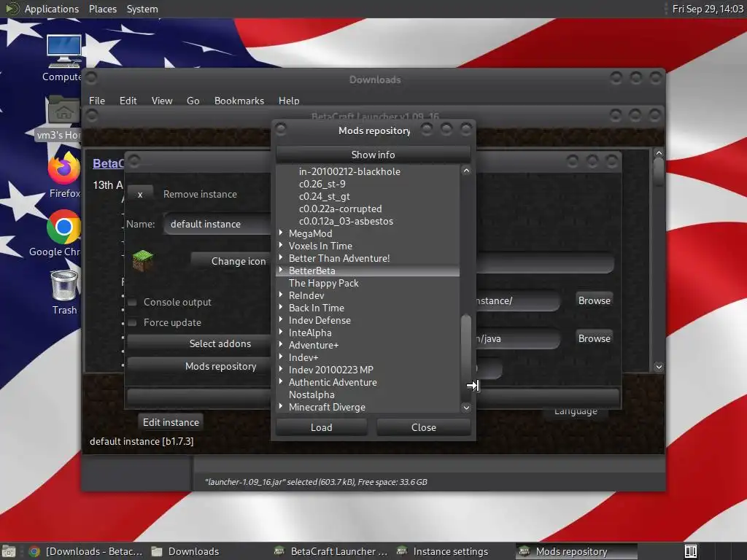
Task: Select in-20100212-blackhole in the list
Action: point(349,171)
